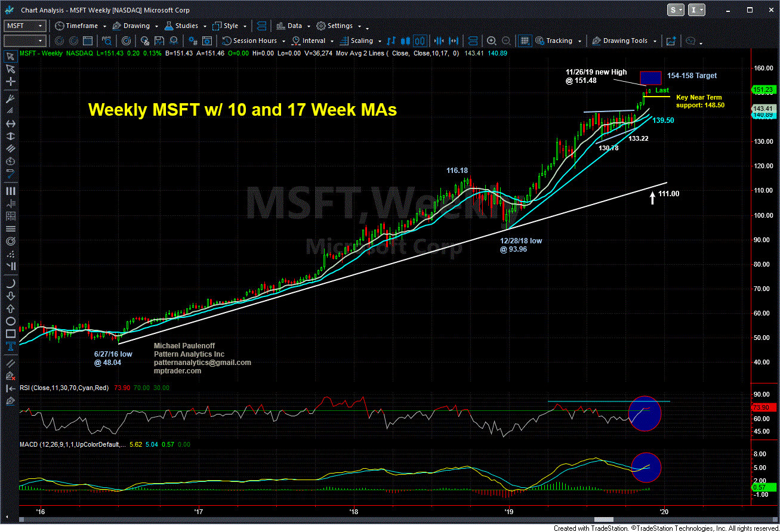Select the crosshair cursor tool
Image resolution: width=780 pixels, height=532 pixels.
click(x=10, y=82)
